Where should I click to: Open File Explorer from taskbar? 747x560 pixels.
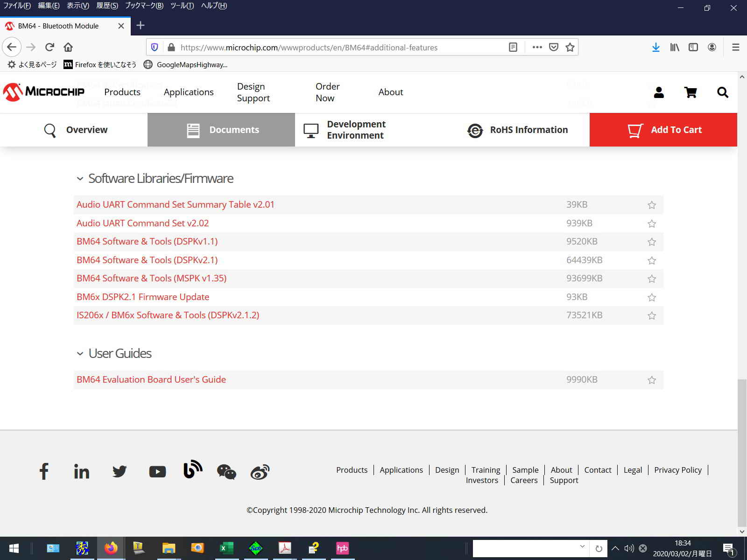pos(169,548)
